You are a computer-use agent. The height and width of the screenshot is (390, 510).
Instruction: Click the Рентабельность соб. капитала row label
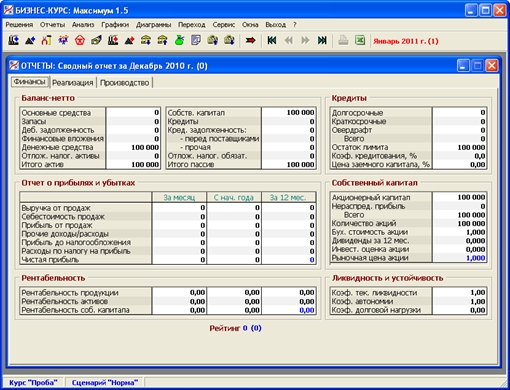click(75, 310)
